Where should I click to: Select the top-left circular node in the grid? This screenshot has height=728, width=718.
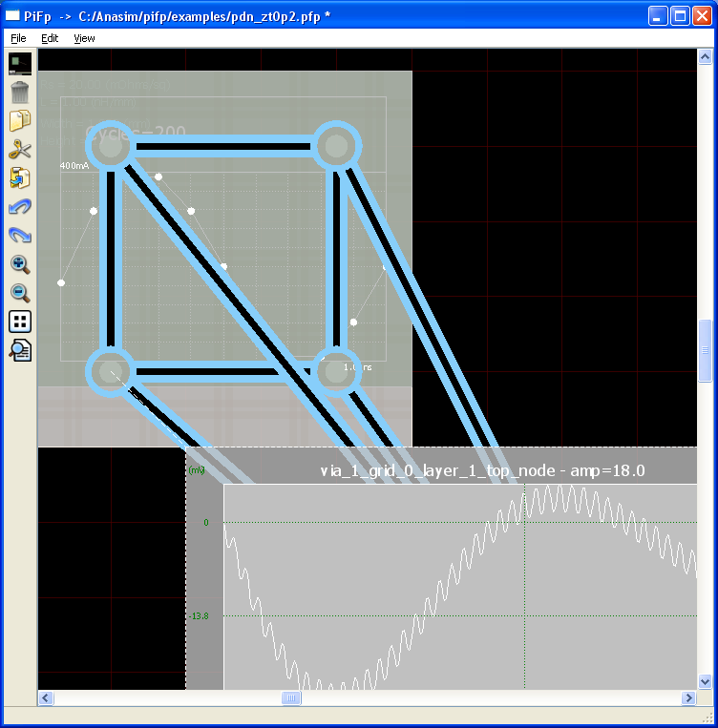click(111, 147)
